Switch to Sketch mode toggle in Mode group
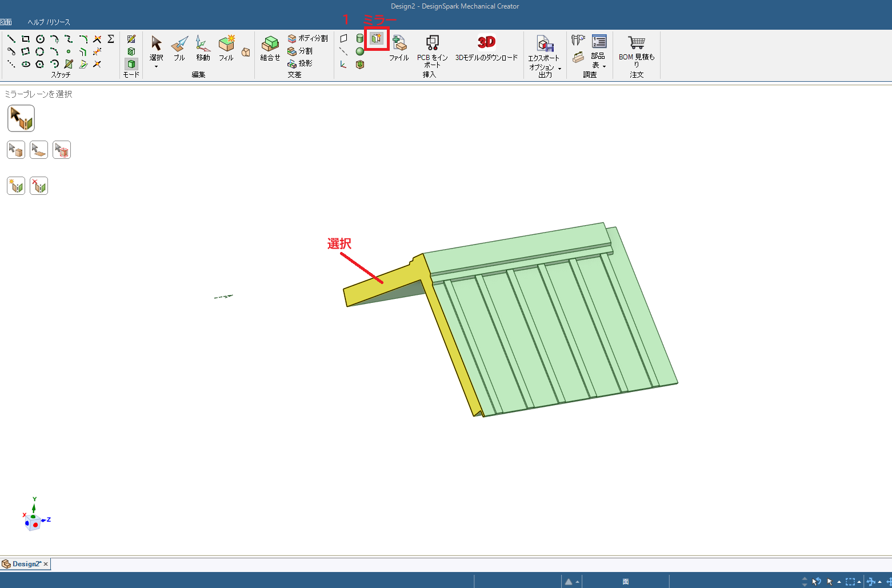The height and width of the screenshot is (588, 892). (x=131, y=39)
